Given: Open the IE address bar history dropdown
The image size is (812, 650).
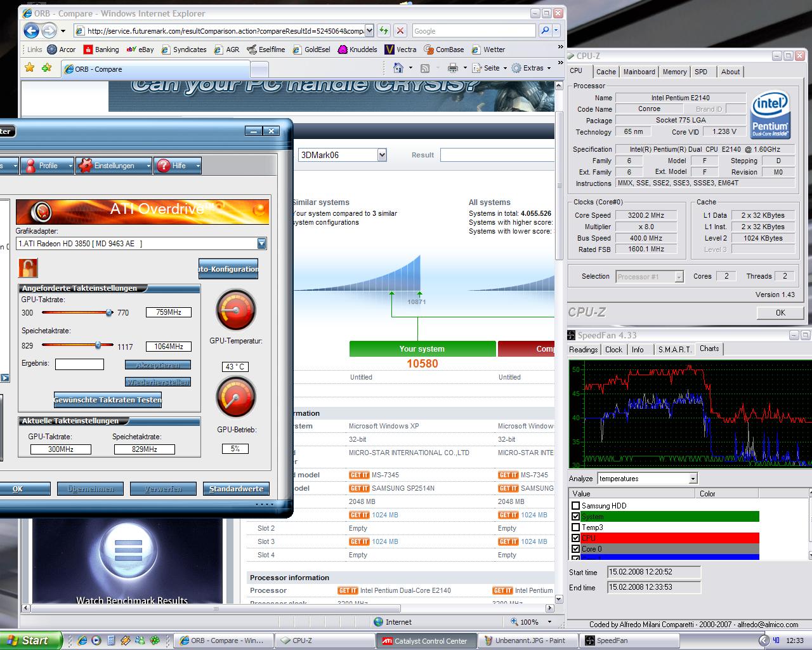Looking at the screenshot, I should click(369, 30).
